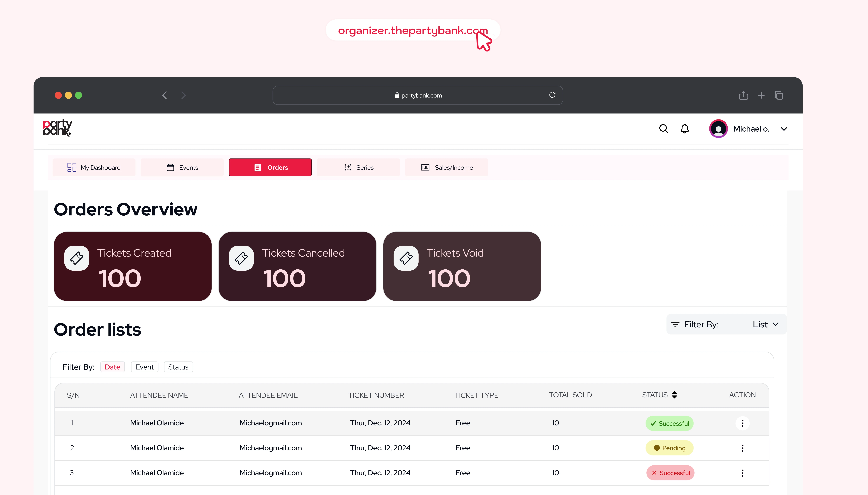Image resolution: width=868 pixels, height=495 pixels.
Task: Open a new tab with plus icon
Action: tap(761, 95)
